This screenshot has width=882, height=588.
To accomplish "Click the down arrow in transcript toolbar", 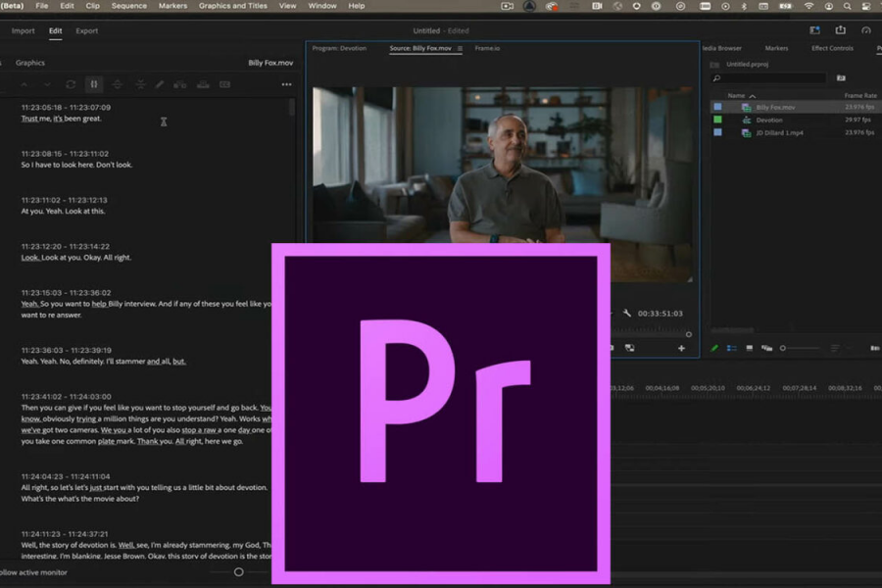I will (x=47, y=84).
